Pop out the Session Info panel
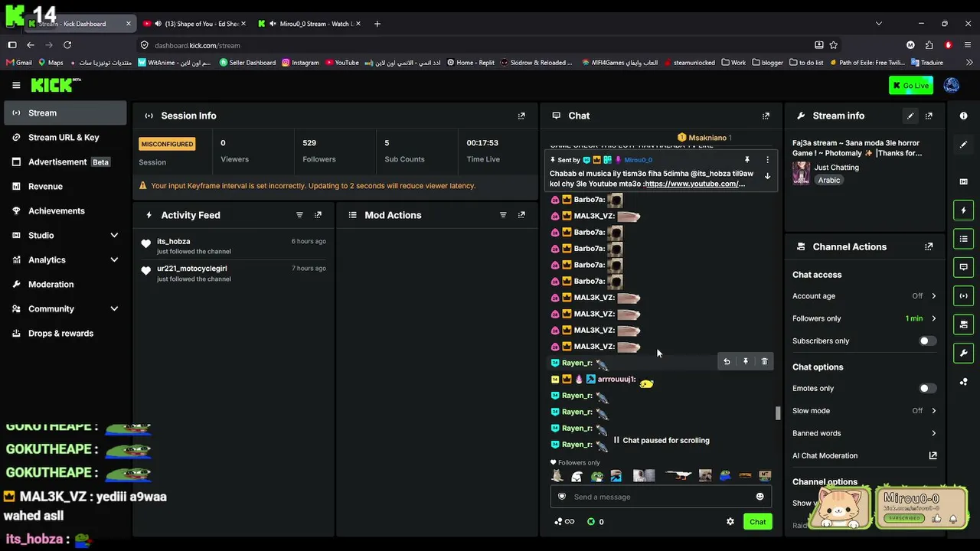 (521, 116)
